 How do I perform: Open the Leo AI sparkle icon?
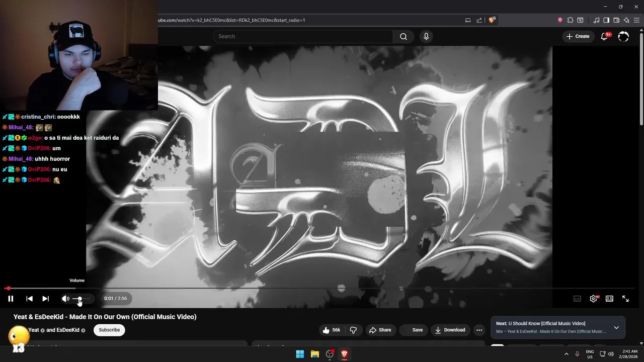626,20
